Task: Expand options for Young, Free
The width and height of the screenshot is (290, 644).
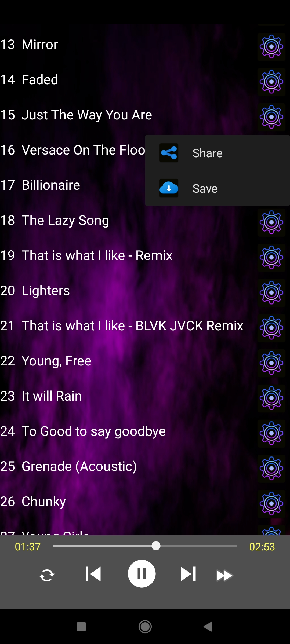Action: [271, 363]
